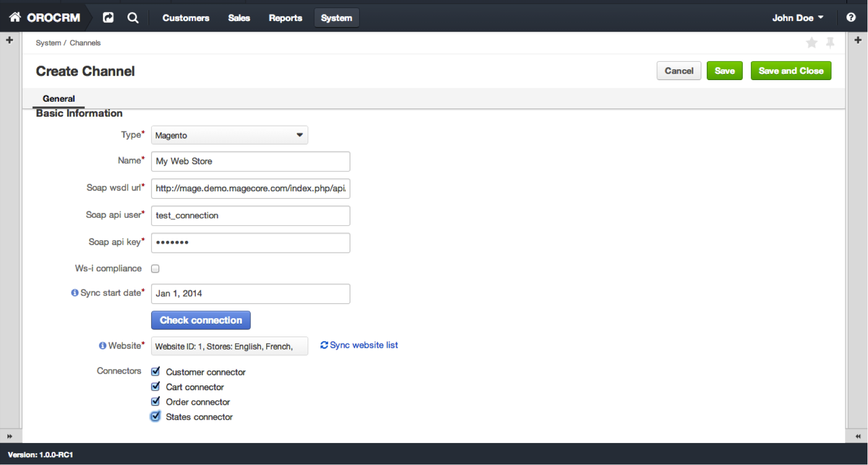Focus the Name input field

(x=251, y=161)
